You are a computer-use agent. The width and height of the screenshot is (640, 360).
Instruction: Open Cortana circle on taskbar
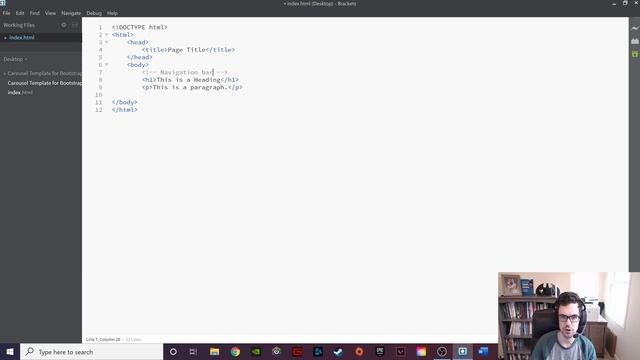pyautogui.click(x=173, y=352)
